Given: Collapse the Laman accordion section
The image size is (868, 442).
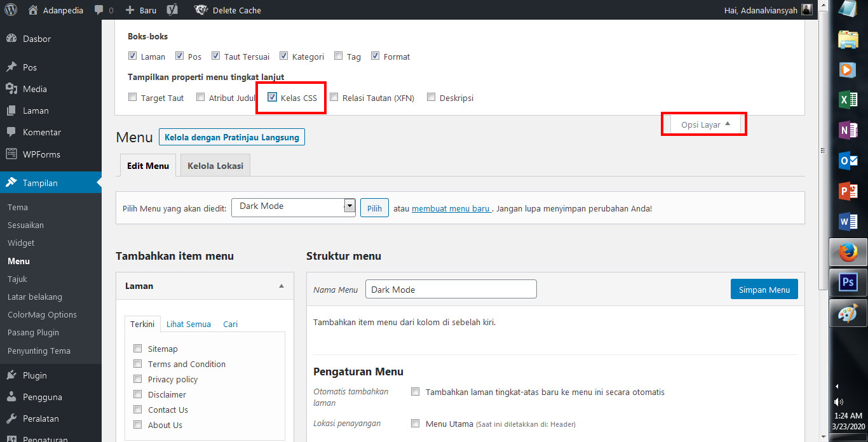Looking at the screenshot, I should [x=281, y=286].
